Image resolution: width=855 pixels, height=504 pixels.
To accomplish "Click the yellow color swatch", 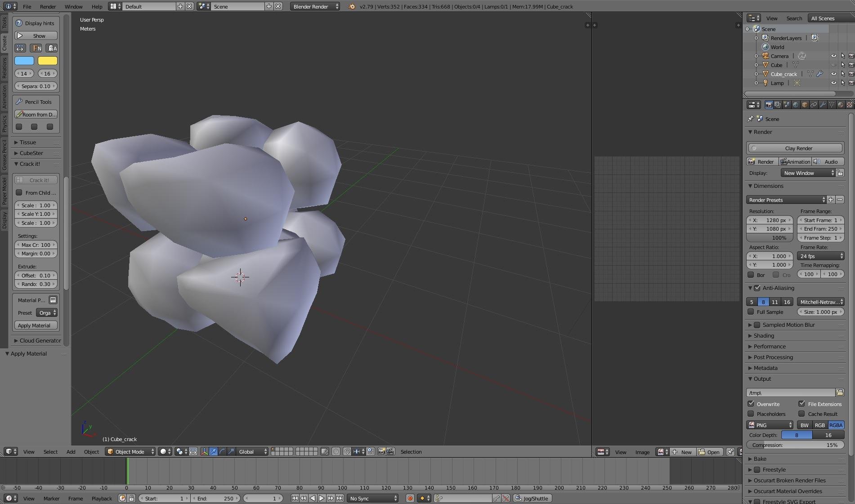I will coord(47,61).
